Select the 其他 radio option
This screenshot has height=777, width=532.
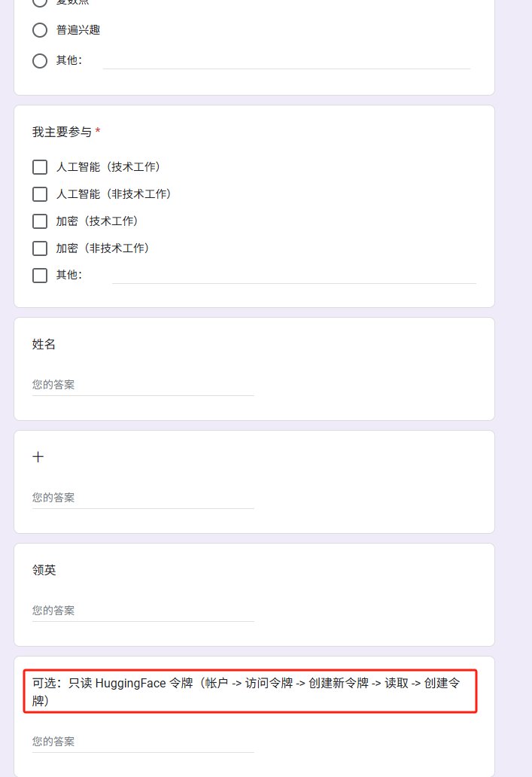pyautogui.click(x=40, y=61)
